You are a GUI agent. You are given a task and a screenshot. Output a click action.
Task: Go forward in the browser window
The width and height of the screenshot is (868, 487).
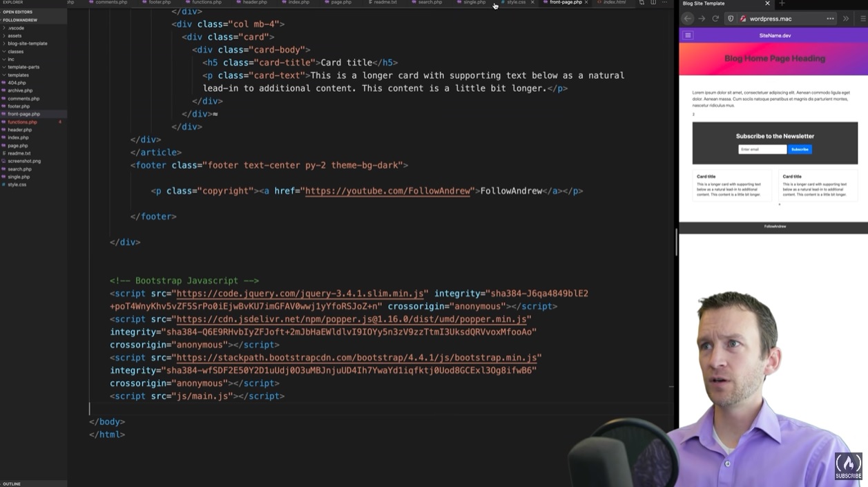[x=702, y=19]
